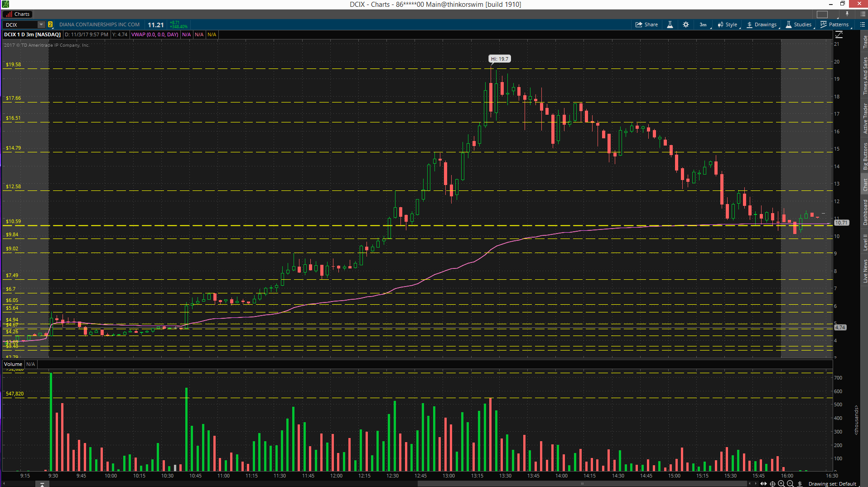Click the Volume study label

coord(13,364)
